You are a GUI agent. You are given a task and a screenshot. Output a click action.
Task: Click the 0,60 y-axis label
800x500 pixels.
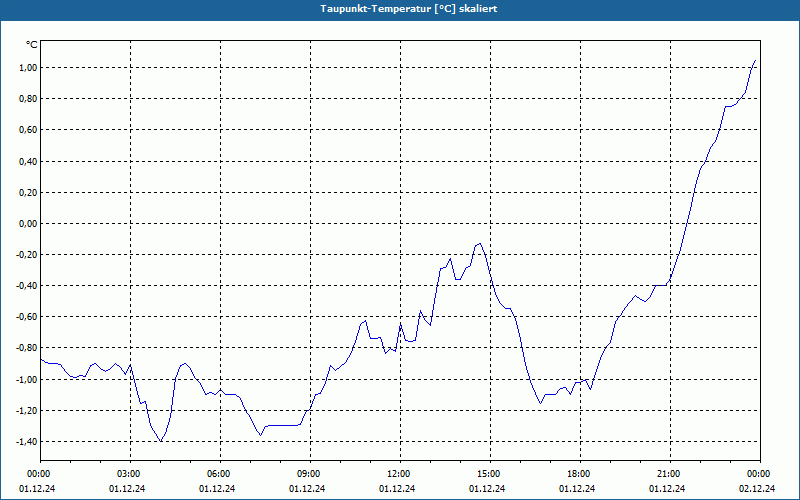tap(29, 130)
